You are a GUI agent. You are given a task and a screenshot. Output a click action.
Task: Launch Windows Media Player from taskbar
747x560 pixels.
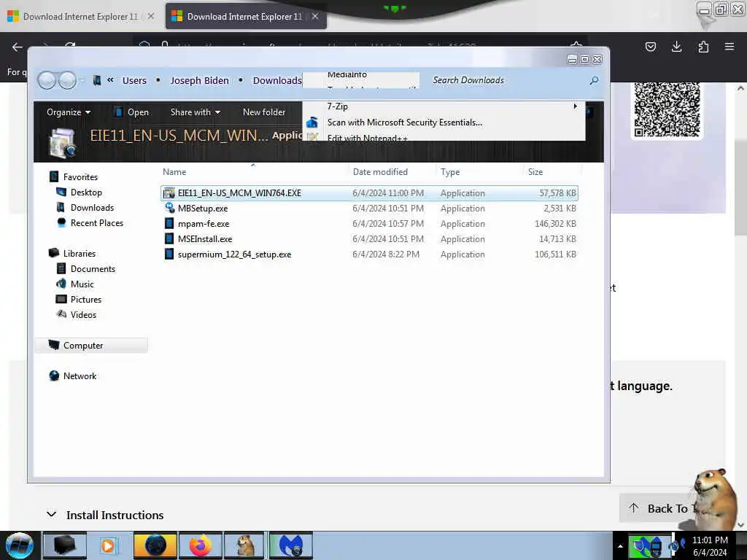pos(108,545)
